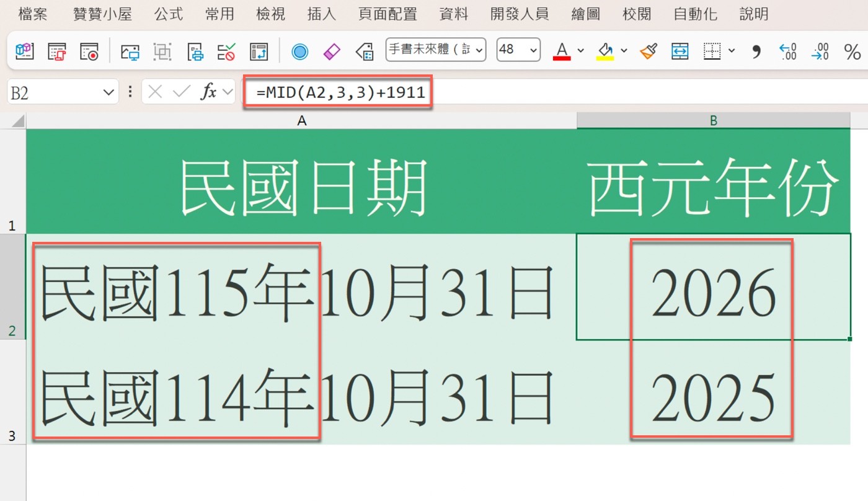Open the Name Box dropdown arrow
This screenshot has height=501, width=868.
[x=108, y=93]
